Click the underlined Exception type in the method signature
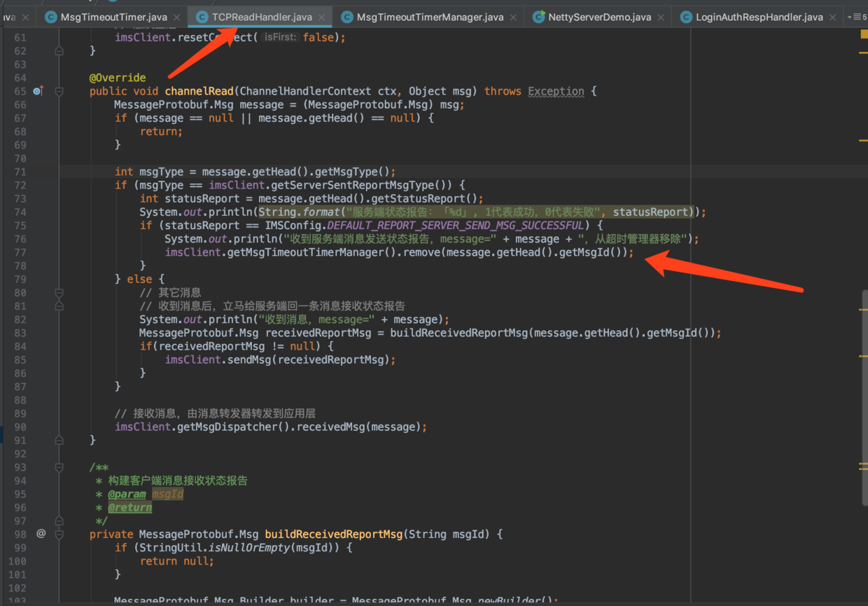Viewport: 868px width, 606px height. [x=556, y=90]
